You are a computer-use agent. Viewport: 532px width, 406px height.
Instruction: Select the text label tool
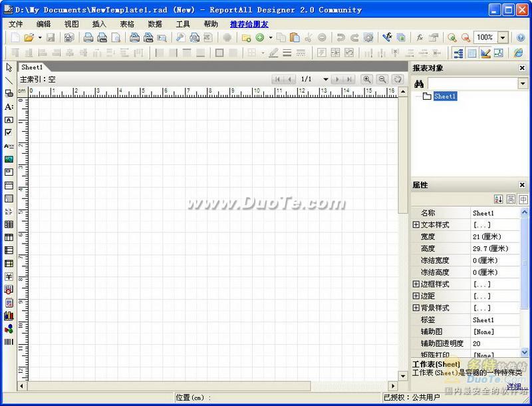pos(9,106)
